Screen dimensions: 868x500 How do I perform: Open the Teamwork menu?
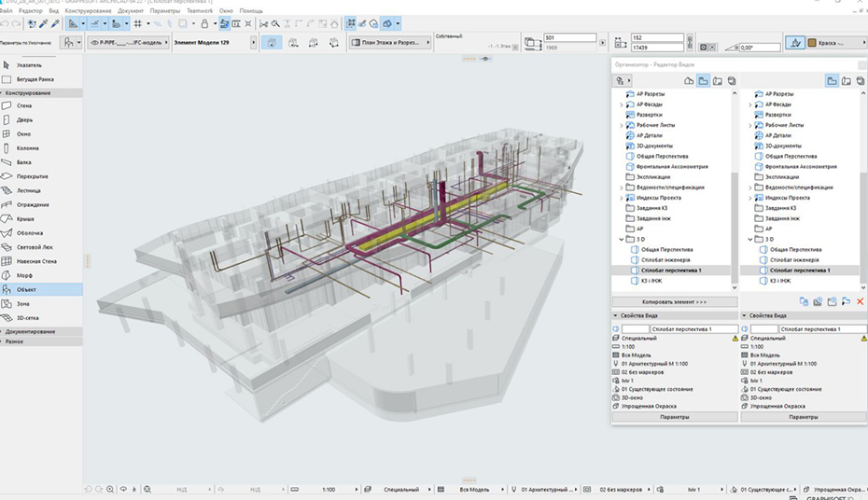coord(200,10)
